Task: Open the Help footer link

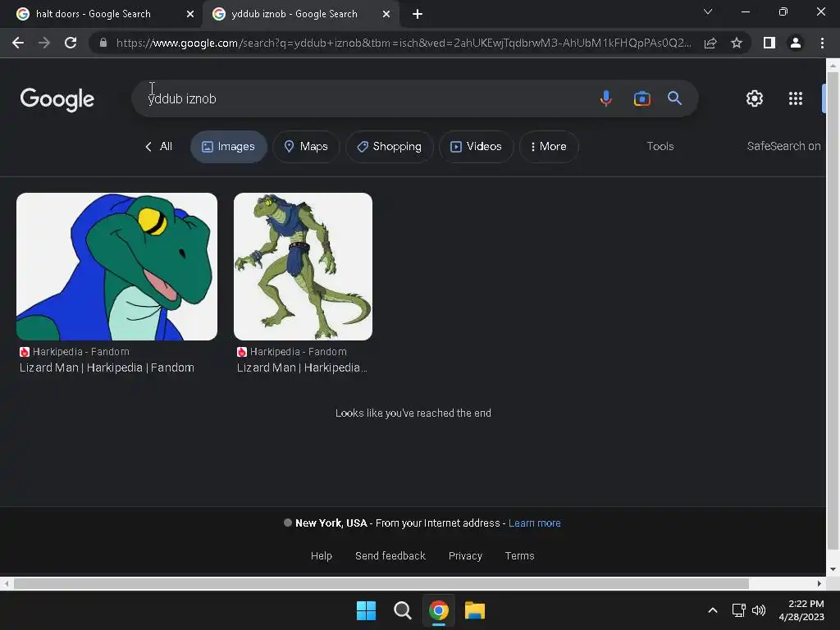Action: coord(322,555)
